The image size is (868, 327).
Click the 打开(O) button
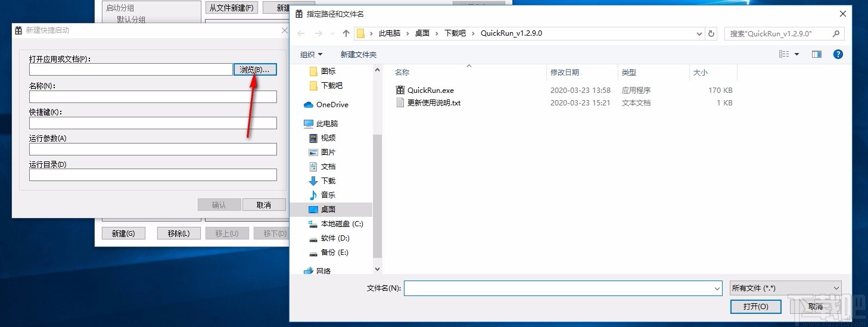point(755,307)
